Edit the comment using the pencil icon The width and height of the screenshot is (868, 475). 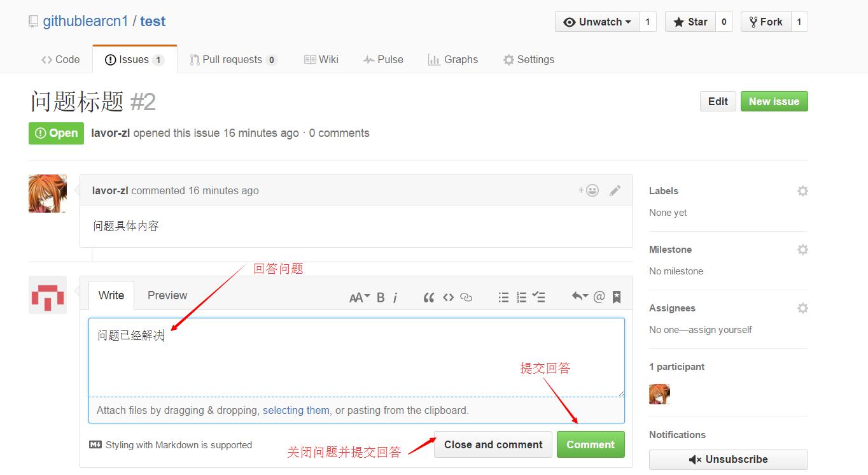tap(615, 190)
